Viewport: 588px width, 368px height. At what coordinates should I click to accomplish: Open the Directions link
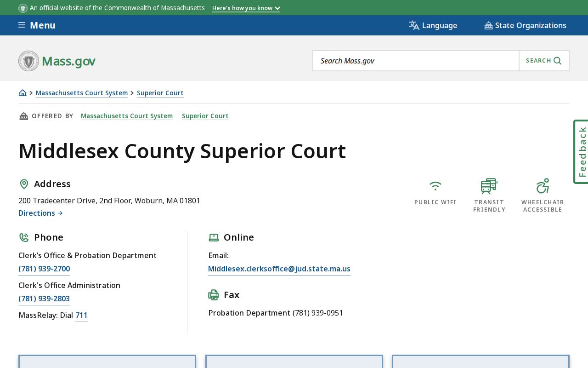(x=40, y=213)
